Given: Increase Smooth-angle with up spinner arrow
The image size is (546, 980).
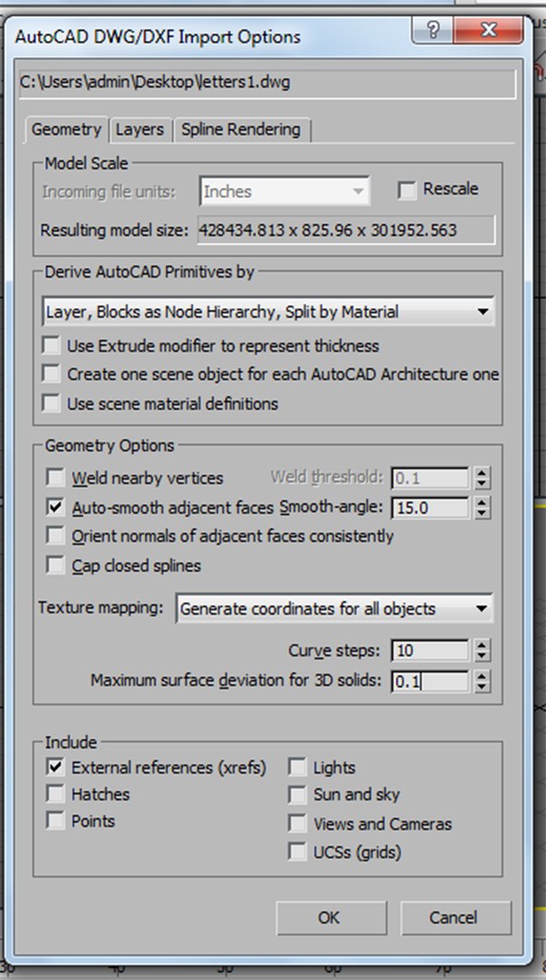Looking at the screenshot, I should tap(482, 502).
